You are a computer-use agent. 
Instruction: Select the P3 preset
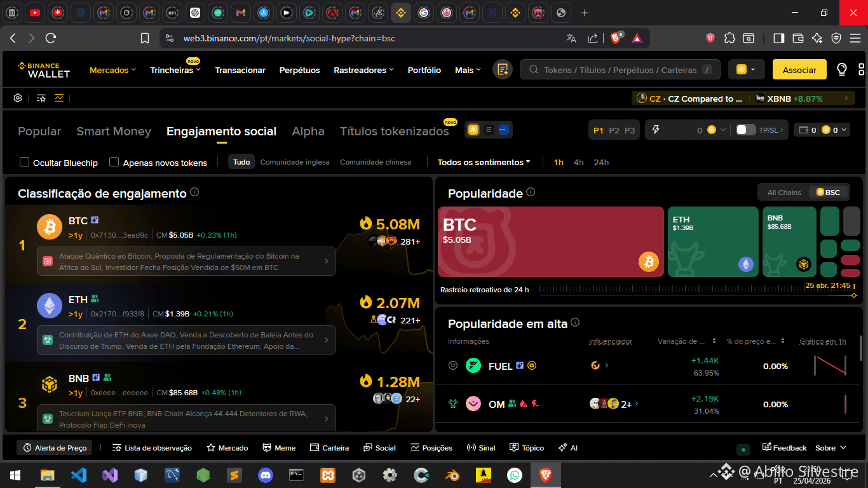point(630,130)
